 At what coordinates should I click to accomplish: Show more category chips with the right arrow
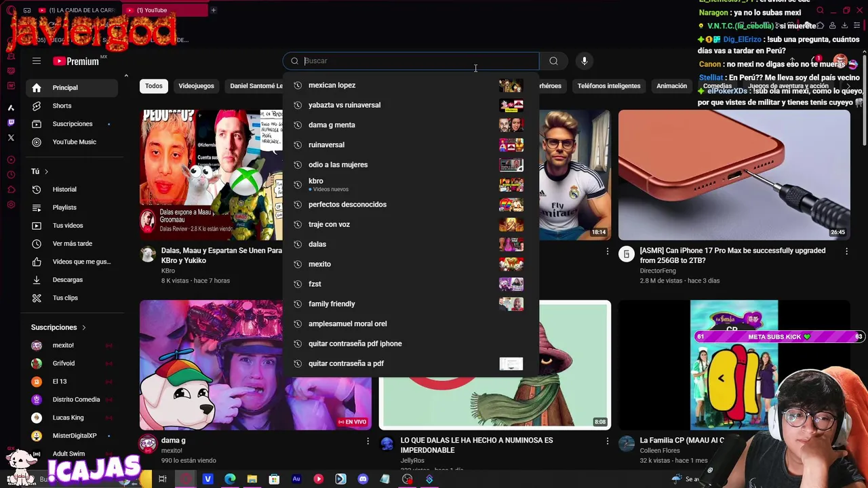pyautogui.click(x=848, y=86)
